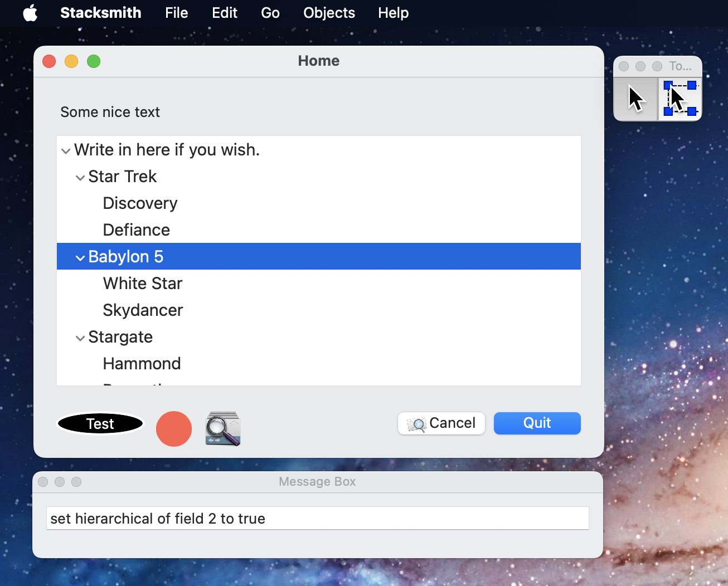Select the Discovery row
The height and width of the screenshot is (586, 728).
(x=319, y=203)
